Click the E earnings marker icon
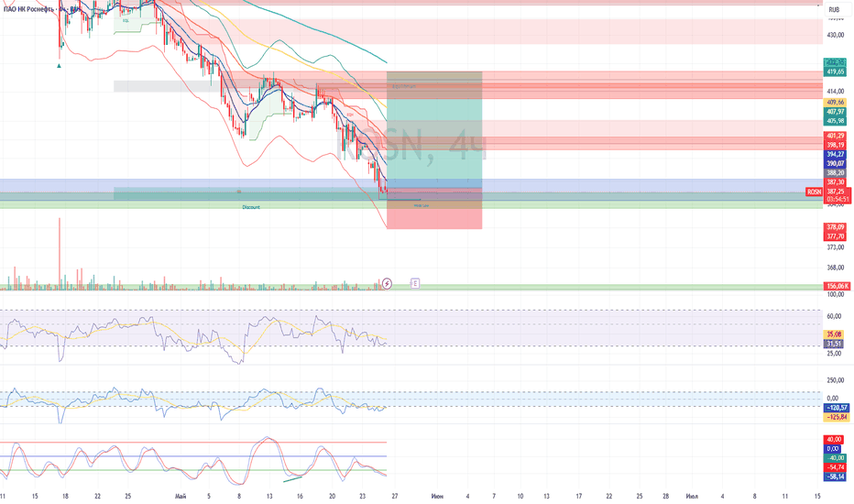The image size is (854, 504). 415,283
